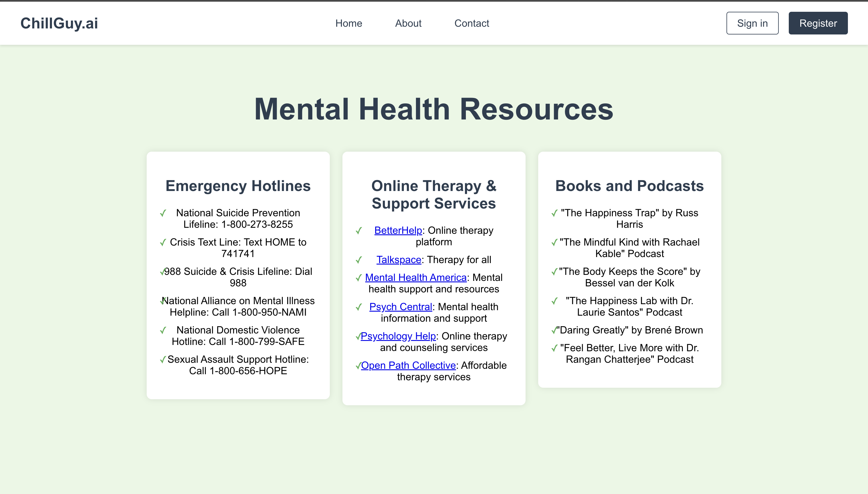
Task: Click checkmark beside "The Happiness Trap"
Action: point(554,213)
